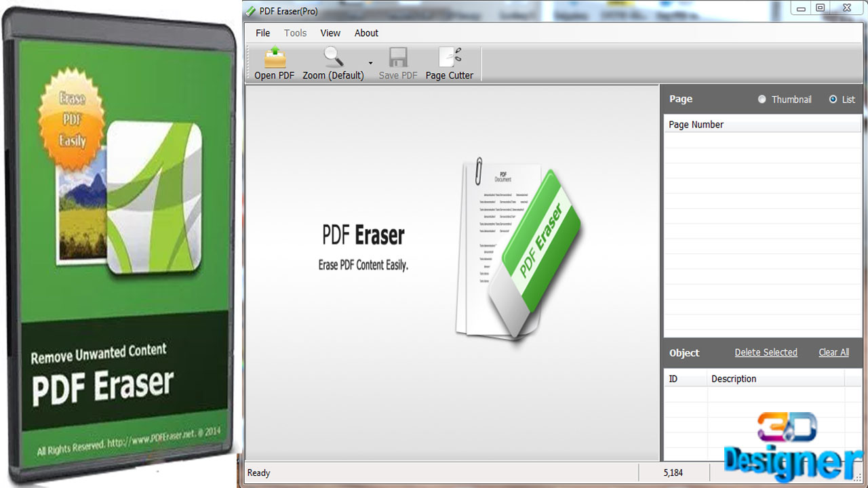868x488 pixels.
Task: Click the ID column header
Action: [686, 379]
